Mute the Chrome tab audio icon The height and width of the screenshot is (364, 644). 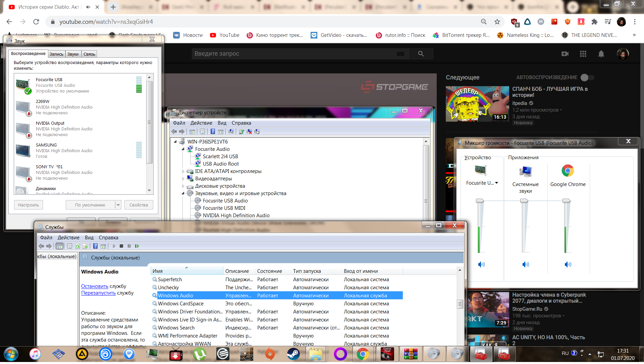pos(88,7)
